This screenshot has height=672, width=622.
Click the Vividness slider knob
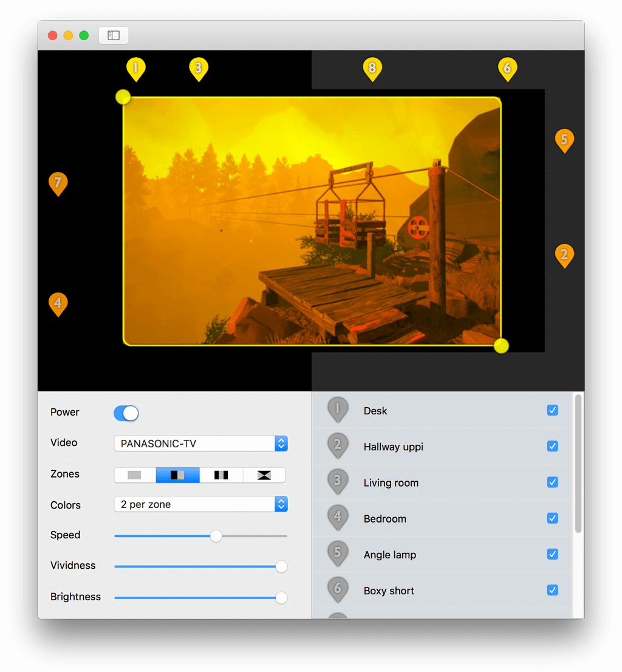(281, 566)
